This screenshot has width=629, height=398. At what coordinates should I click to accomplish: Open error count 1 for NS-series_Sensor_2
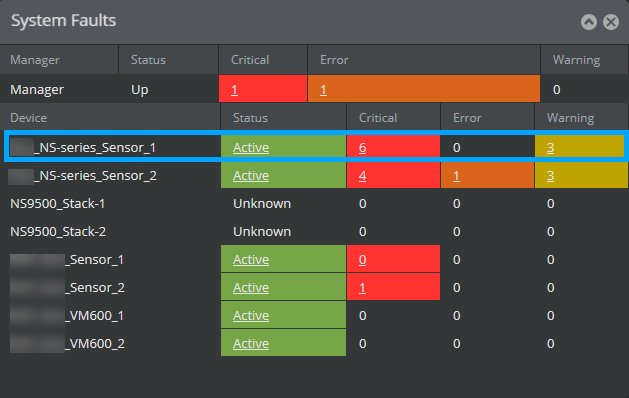456,176
